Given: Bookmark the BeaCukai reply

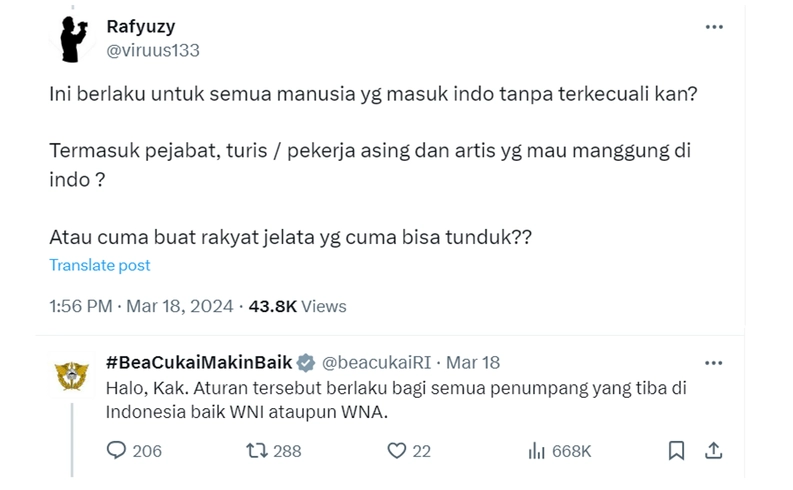Looking at the screenshot, I should (x=676, y=451).
